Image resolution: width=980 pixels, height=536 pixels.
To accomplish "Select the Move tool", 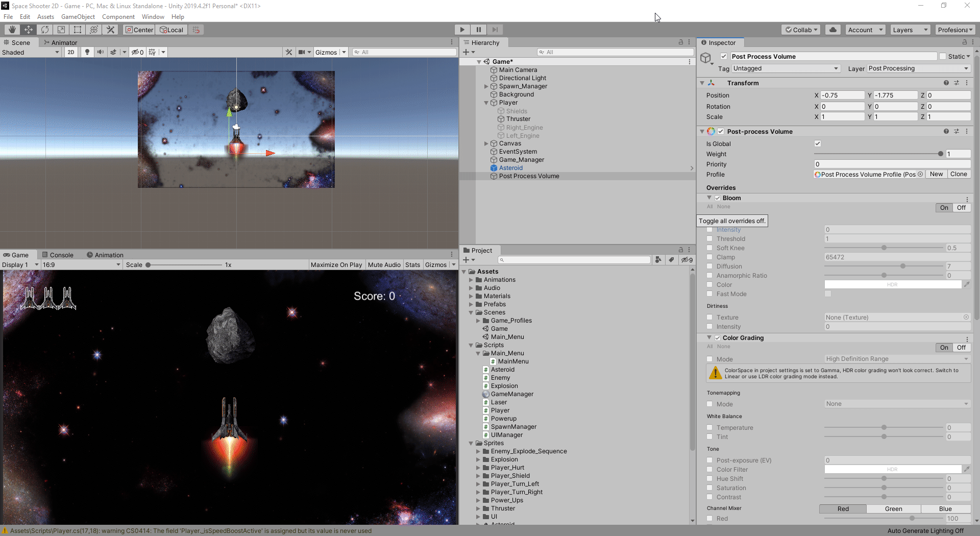I will (x=29, y=30).
